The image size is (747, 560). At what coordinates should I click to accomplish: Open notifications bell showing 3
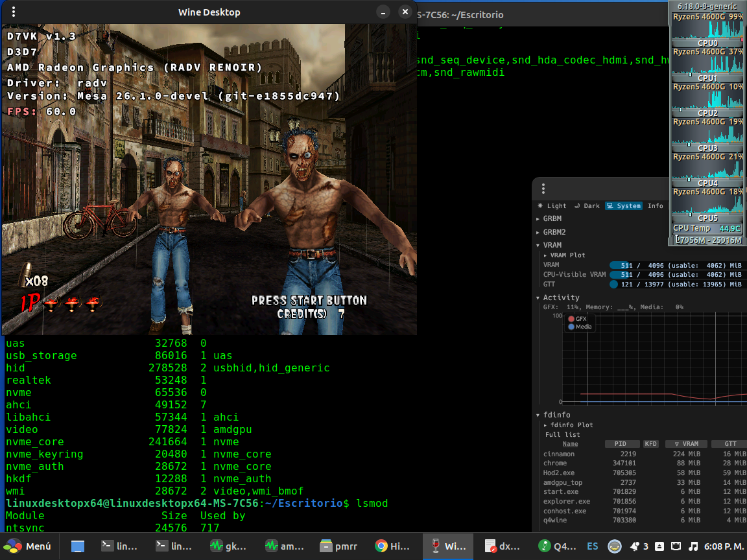tap(639, 546)
